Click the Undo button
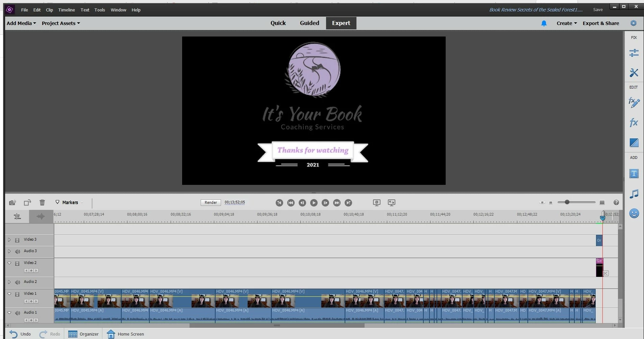 [20, 334]
